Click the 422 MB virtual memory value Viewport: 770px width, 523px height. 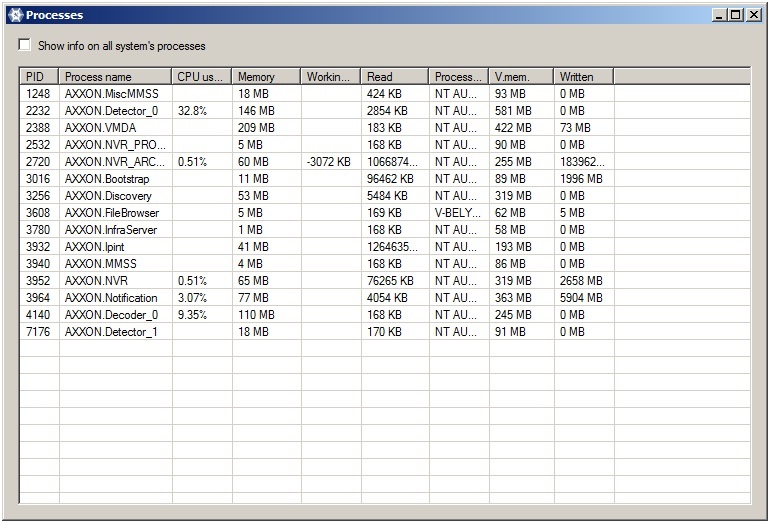(513, 128)
